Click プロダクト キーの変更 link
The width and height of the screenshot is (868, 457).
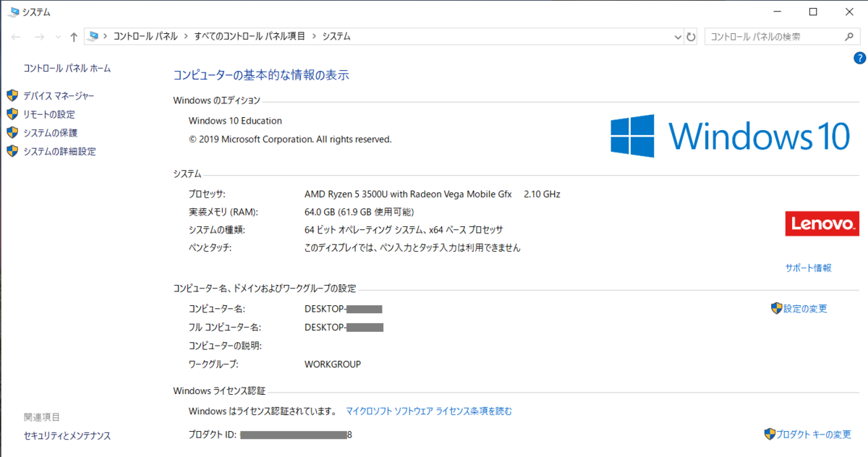tap(814, 435)
